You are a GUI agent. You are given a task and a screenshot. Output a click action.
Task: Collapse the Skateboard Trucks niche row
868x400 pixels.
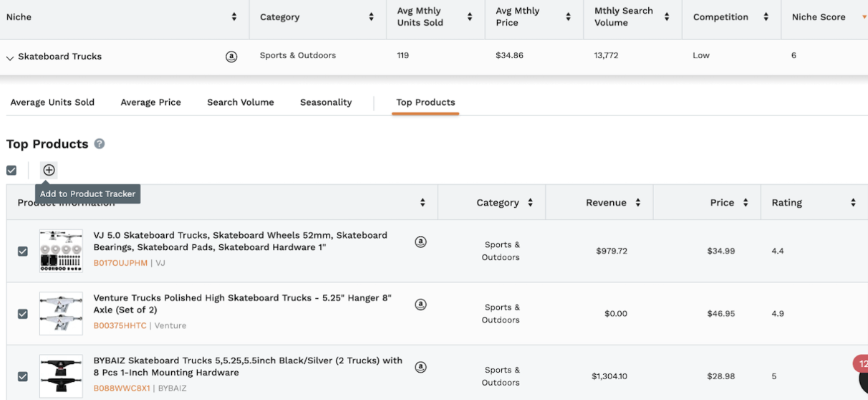click(10, 57)
